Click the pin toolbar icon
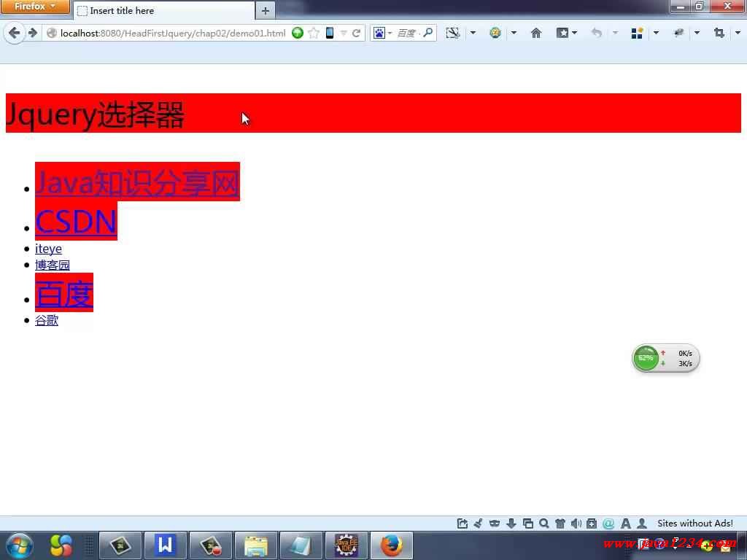The height and width of the screenshot is (560, 747). pyautogui.click(x=678, y=33)
